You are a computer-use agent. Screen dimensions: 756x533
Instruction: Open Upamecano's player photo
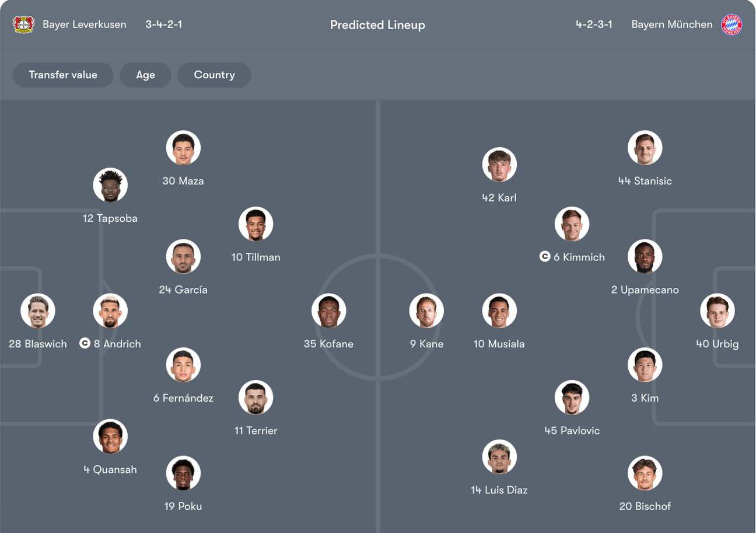[x=645, y=256]
